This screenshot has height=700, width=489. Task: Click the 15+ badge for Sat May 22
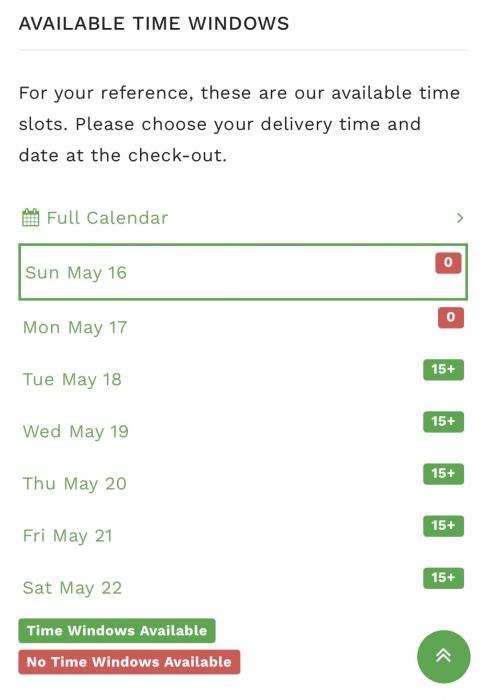click(x=443, y=578)
